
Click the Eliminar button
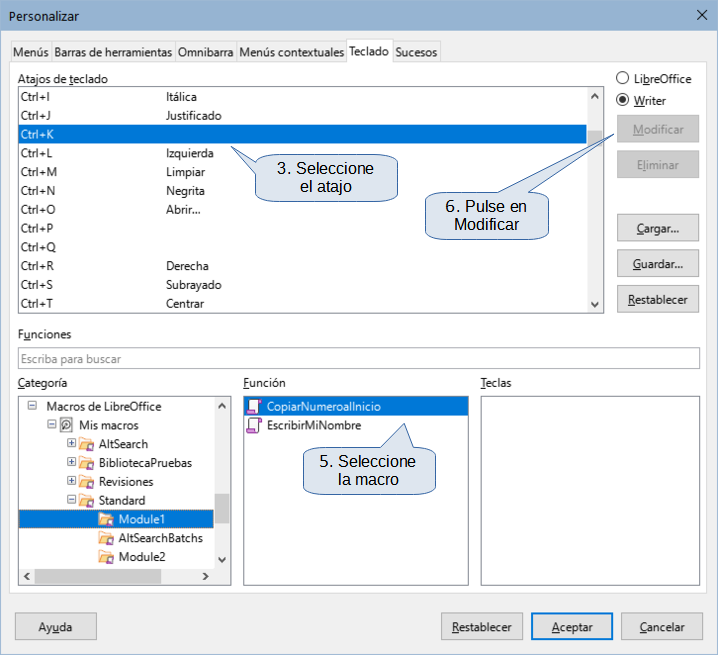tap(658, 165)
